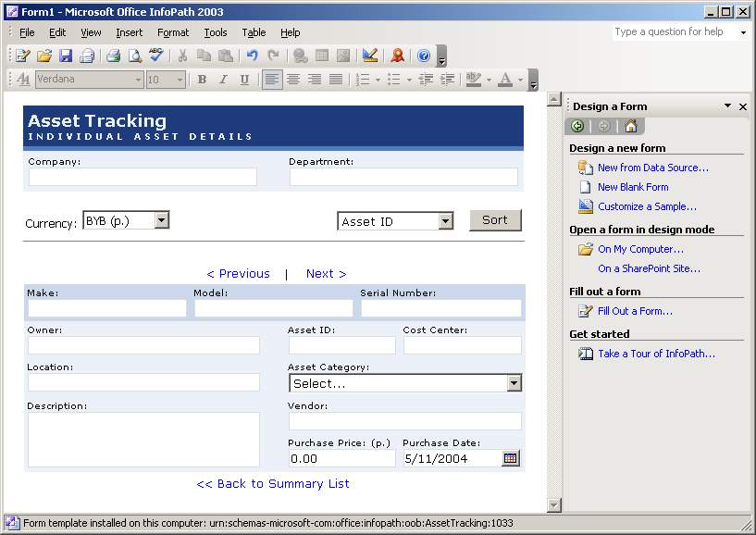Toggle the bulleted list button

[394, 79]
